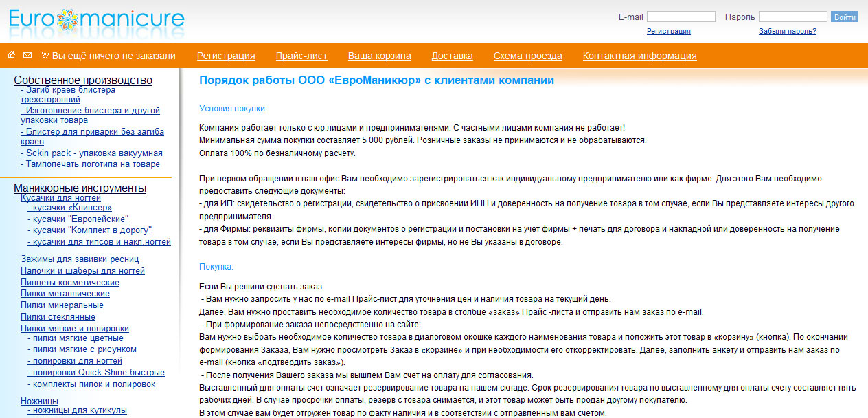The width and height of the screenshot is (868, 418).
Task: Click page title Порядок работы ООО «ЕвроМаникюр»
Action: pyautogui.click(x=376, y=80)
